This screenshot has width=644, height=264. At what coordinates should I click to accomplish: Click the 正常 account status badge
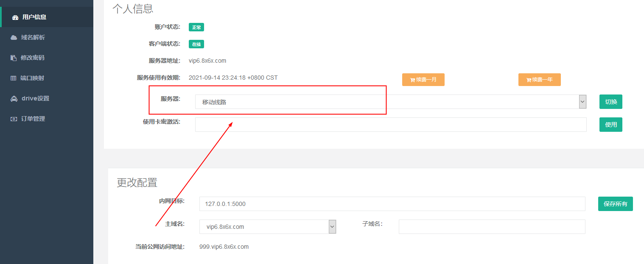tap(196, 27)
